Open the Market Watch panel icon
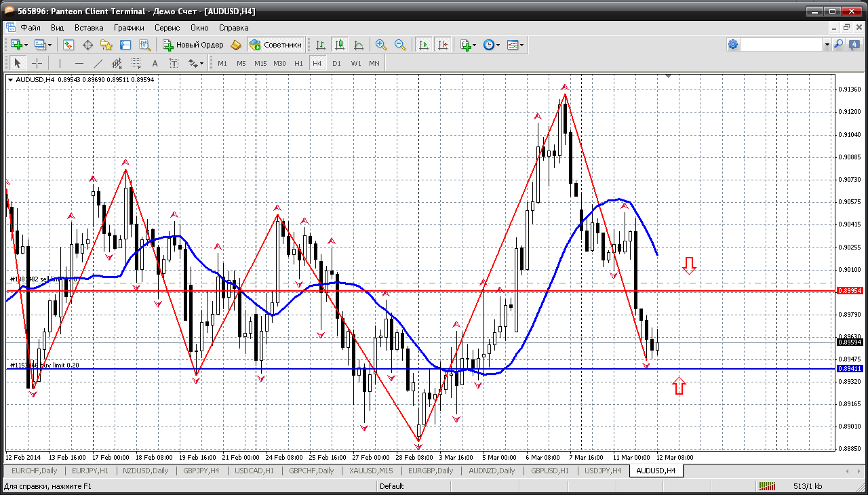 (x=68, y=45)
